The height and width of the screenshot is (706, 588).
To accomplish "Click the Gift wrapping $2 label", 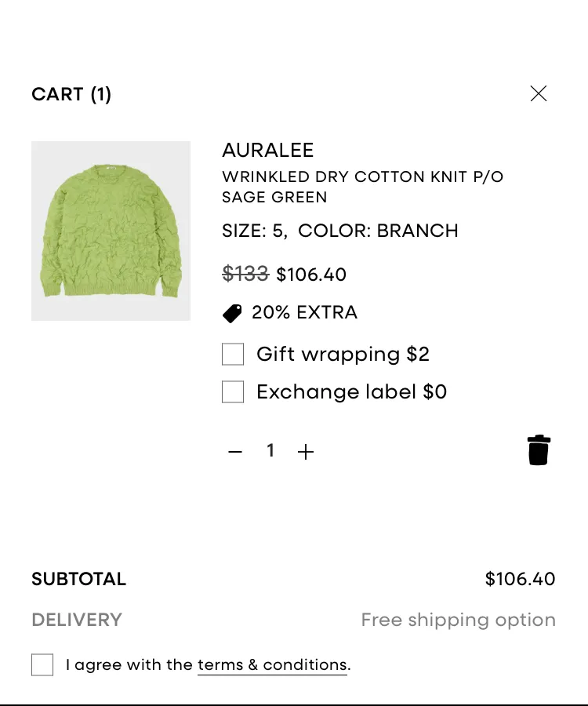I will pyautogui.click(x=343, y=355).
